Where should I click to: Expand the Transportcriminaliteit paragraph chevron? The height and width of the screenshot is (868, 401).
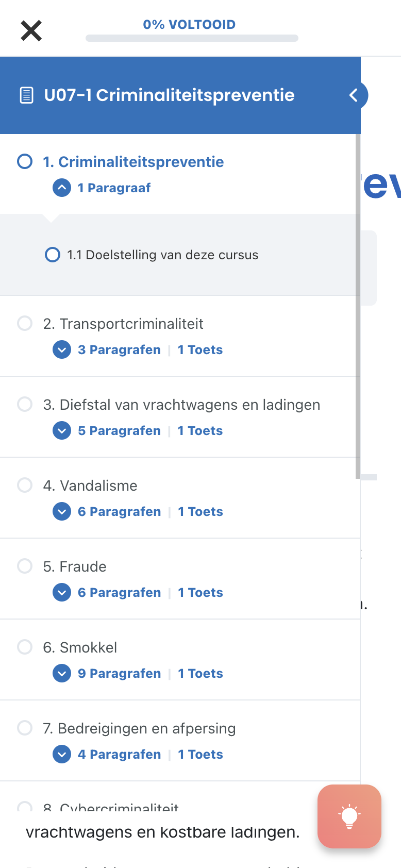(62, 349)
